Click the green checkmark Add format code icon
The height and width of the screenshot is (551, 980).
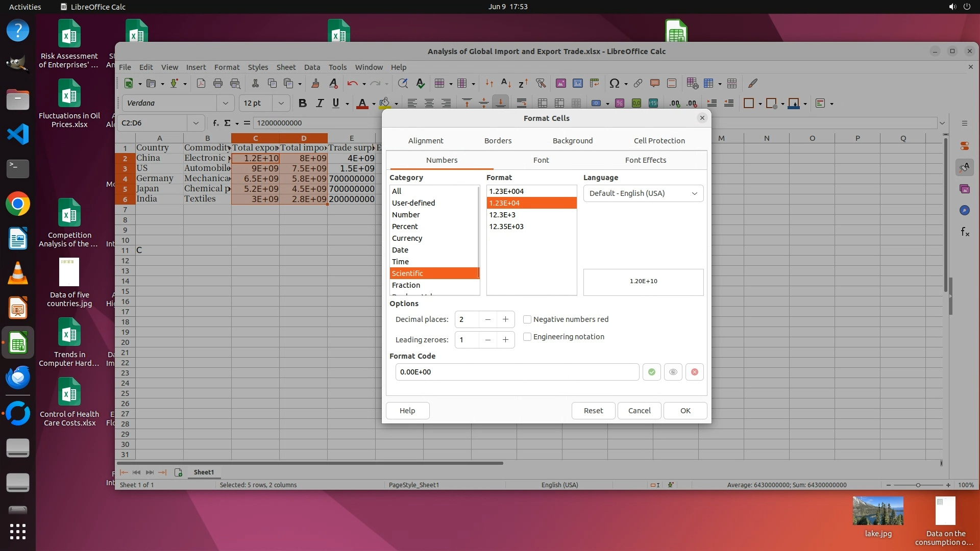coord(651,372)
